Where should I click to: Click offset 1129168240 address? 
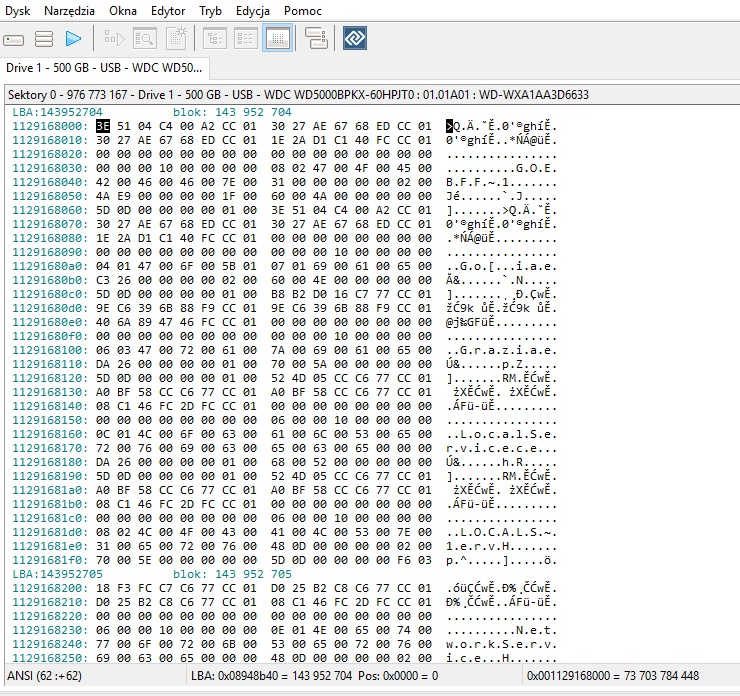[50, 645]
